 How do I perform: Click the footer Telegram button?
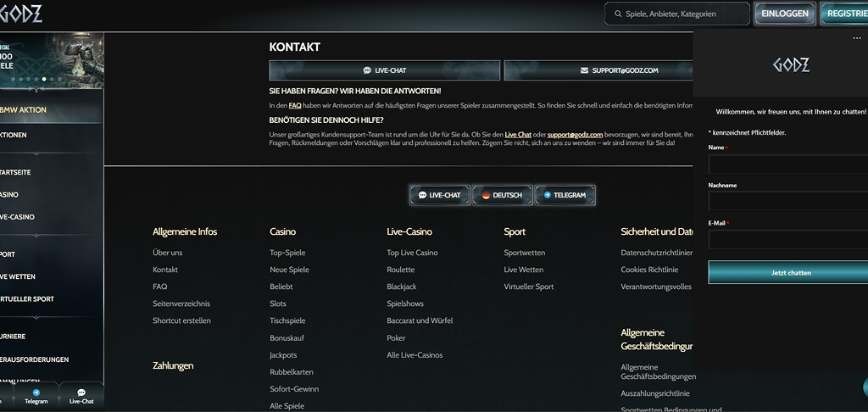565,196
